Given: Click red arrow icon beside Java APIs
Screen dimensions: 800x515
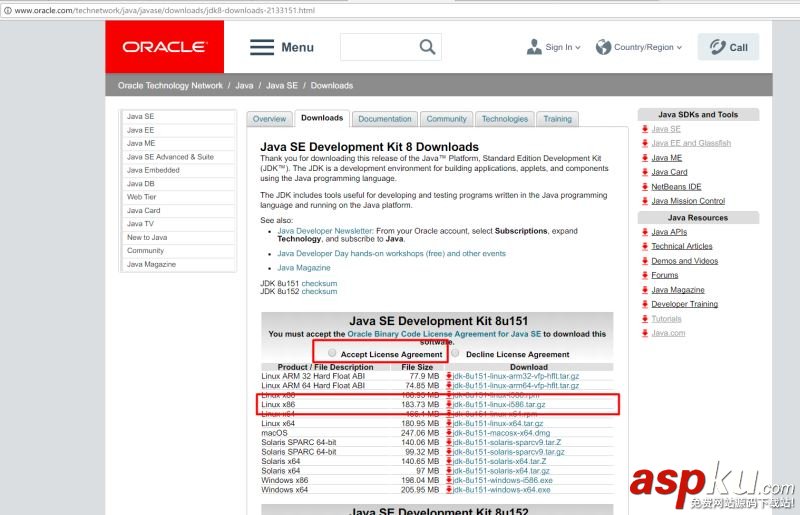Looking at the screenshot, I should point(645,232).
